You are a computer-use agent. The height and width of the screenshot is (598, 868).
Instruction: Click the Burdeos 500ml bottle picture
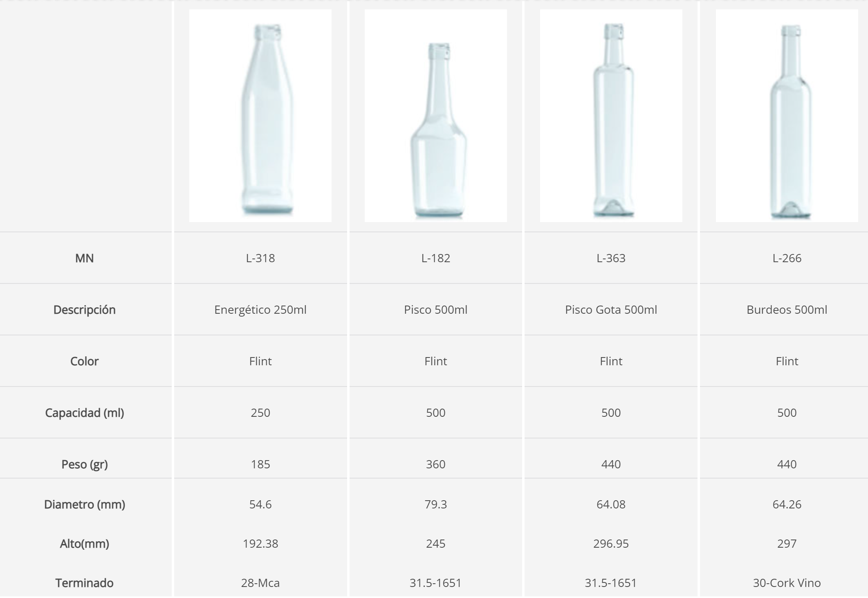[787, 116]
